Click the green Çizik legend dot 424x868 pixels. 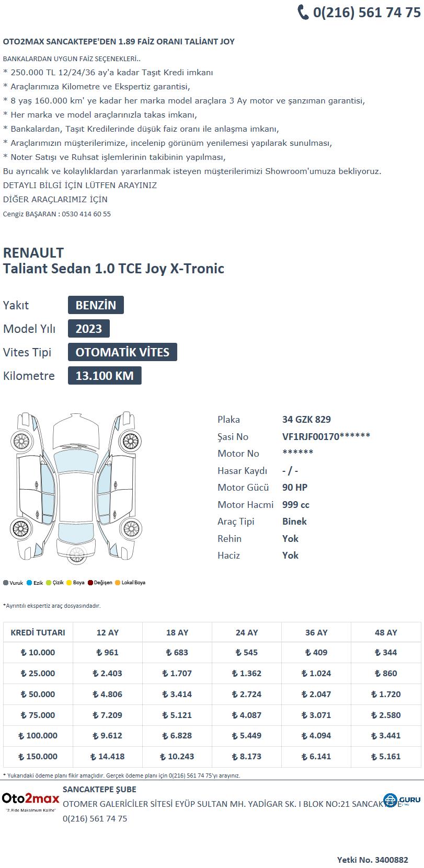(49, 583)
